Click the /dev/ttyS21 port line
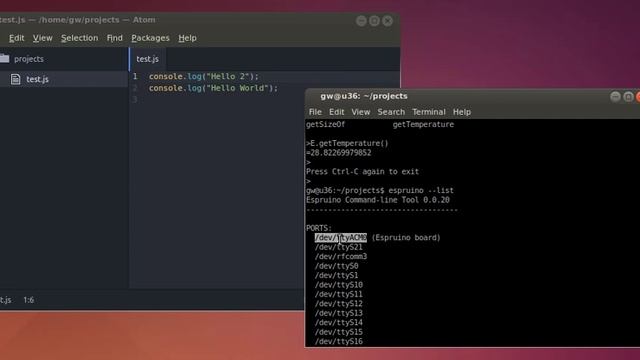The height and width of the screenshot is (360, 640). point(338,247)
